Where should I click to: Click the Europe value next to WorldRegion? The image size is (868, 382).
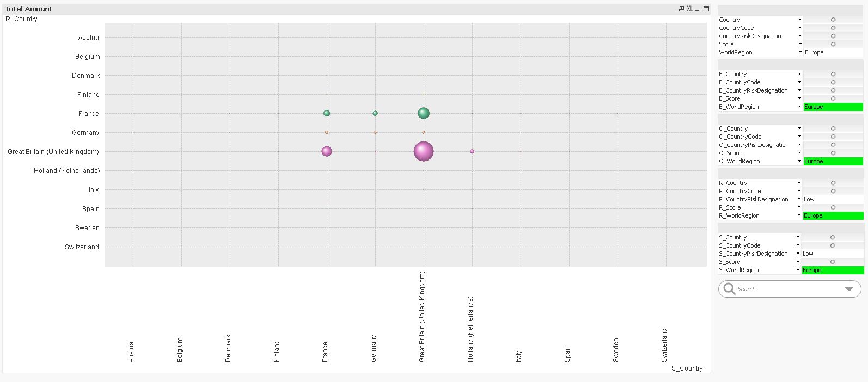click(x=814, y=52)
